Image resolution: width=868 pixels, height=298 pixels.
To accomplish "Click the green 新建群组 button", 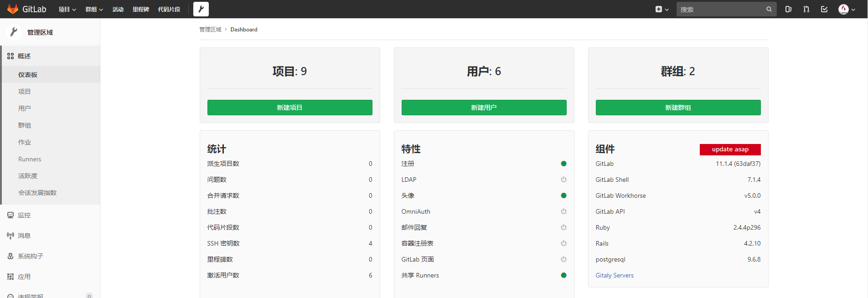I will click(678, 108).
